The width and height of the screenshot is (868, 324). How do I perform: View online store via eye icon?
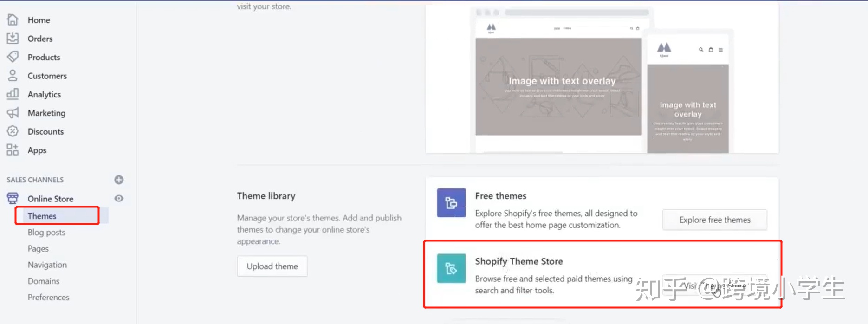point(119,198)
